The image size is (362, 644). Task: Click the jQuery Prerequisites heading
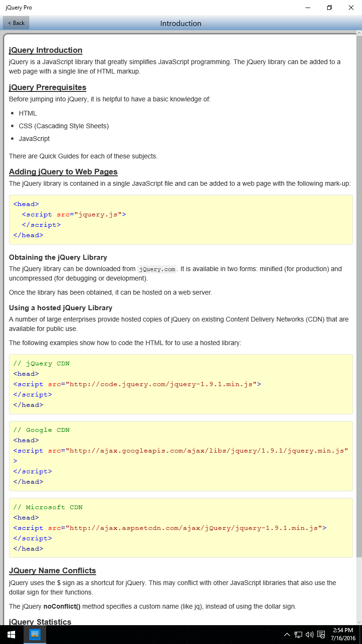click(48, 87)
